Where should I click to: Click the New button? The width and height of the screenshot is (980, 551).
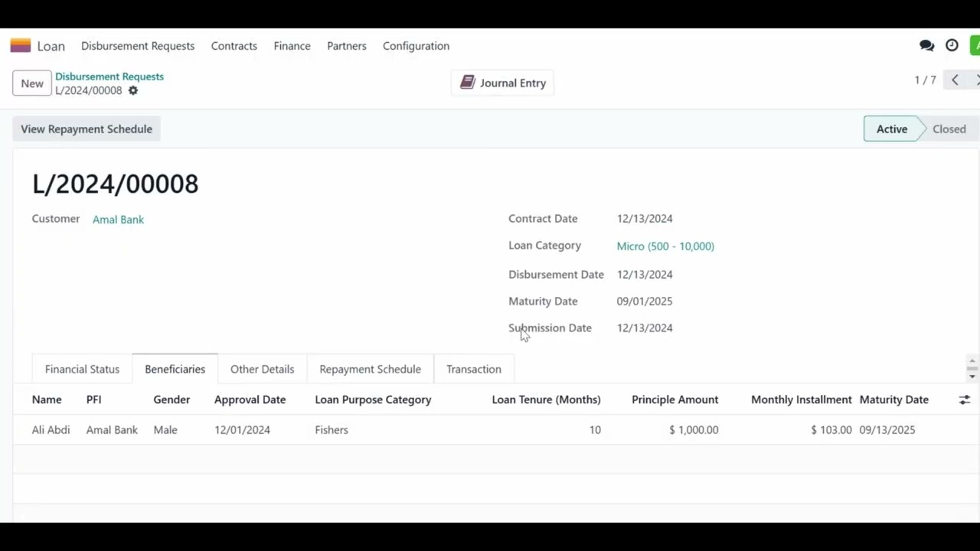pyautogui.click(x=32, y=83)
